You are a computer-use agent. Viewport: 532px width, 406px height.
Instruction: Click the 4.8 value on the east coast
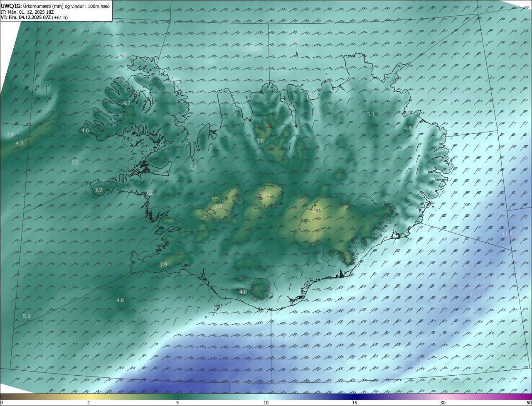[x=408, y=128]
